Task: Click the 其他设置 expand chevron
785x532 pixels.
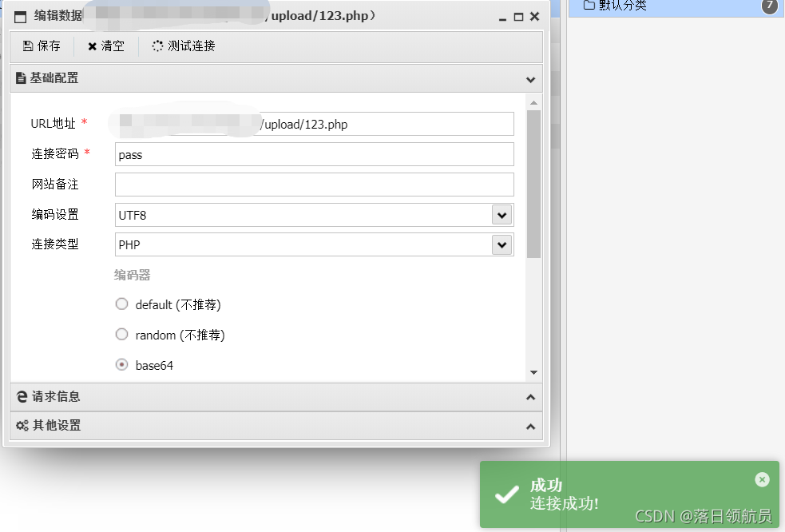Action: click(x=531, y=427)
